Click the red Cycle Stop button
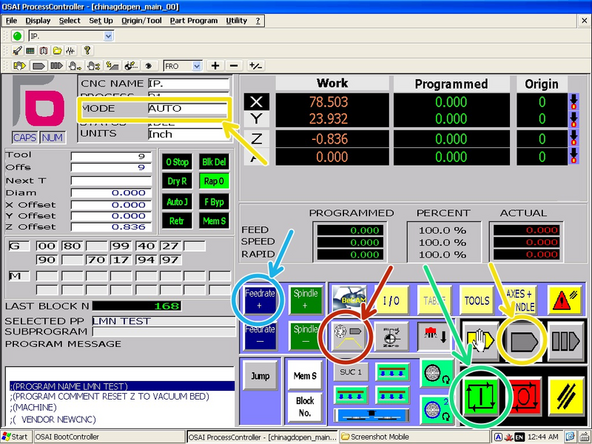Viewport: 592px width, 444px height. pyautogui.click(x=525, y=397)
